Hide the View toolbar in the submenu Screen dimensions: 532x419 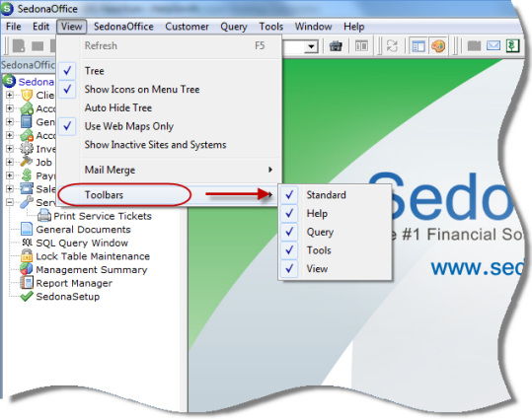click(335, 269)
